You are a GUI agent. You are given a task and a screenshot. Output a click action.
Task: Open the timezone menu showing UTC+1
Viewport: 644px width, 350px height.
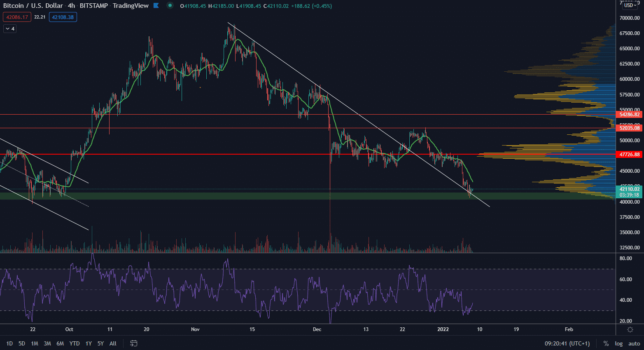567,343
